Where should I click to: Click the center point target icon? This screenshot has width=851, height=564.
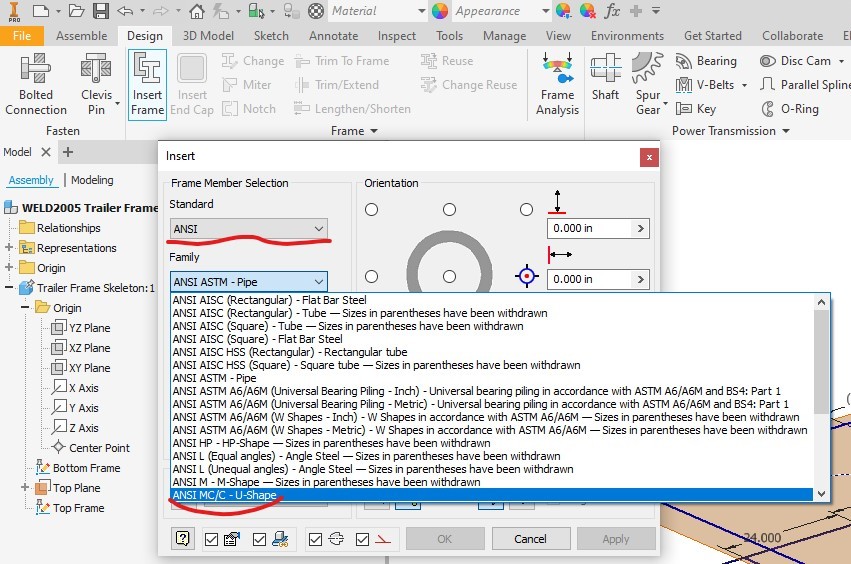[x=526, y=276]
